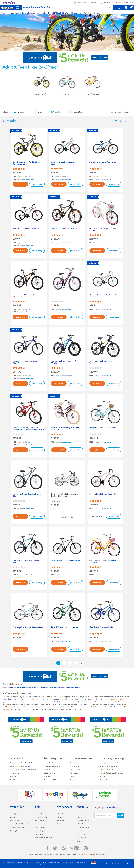This screenshot has width=134, height=868.
Task: Open the Pinterest icon in the footer
Action: coord(64,848)
